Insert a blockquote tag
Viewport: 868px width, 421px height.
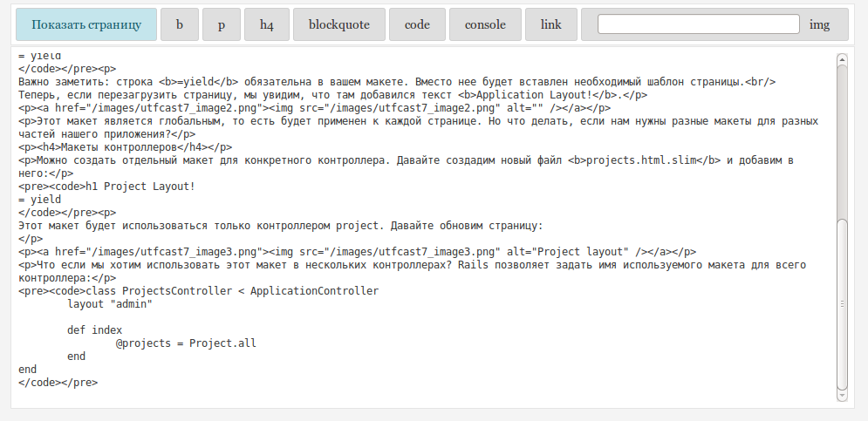point(339,24)
